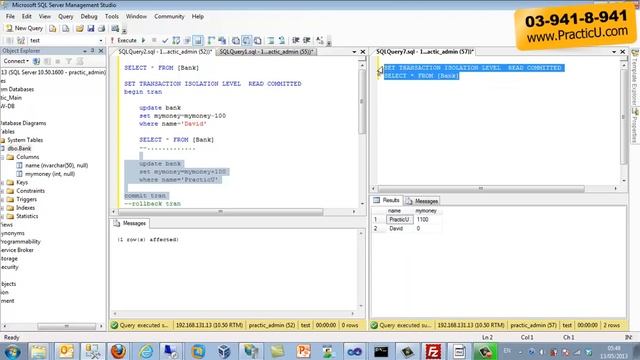Image resolution: width=640 pixels, height=360 pixels.
Task: Expand the Triggers folder node
Action: pos(2,199)
